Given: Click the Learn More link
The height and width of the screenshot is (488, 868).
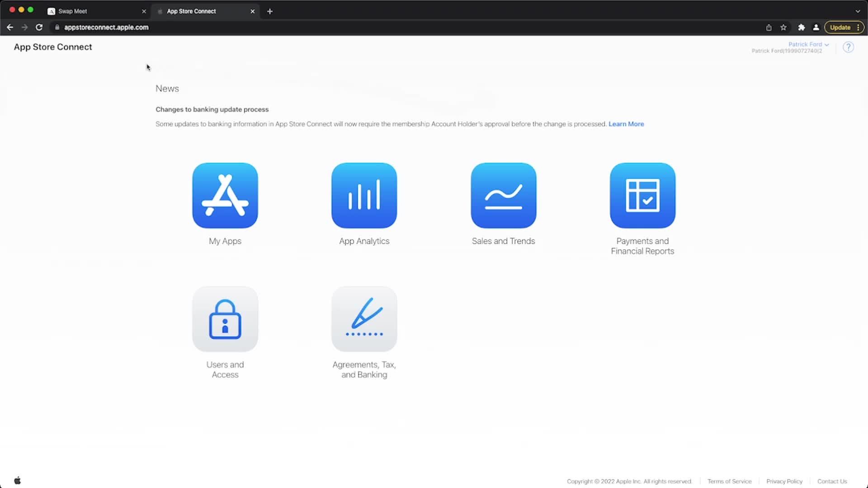Looking at the screenshot, I should pos(626,124).
